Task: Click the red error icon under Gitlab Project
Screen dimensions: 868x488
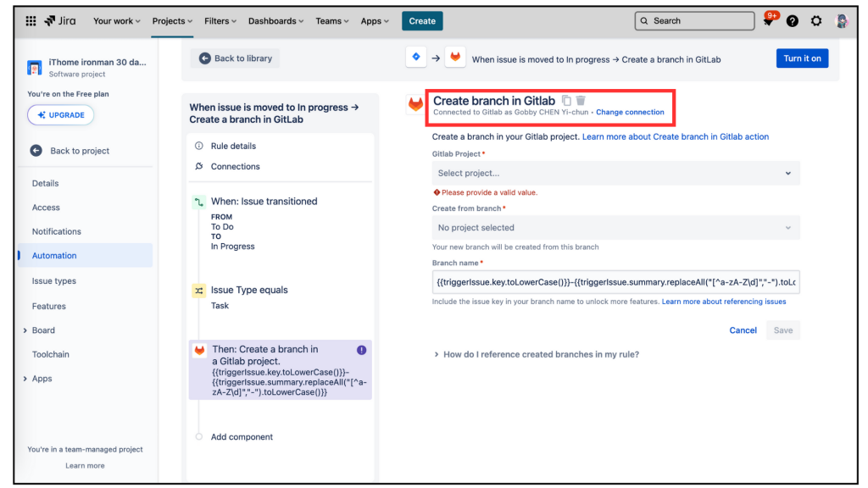Action: (x=437, y=192)
